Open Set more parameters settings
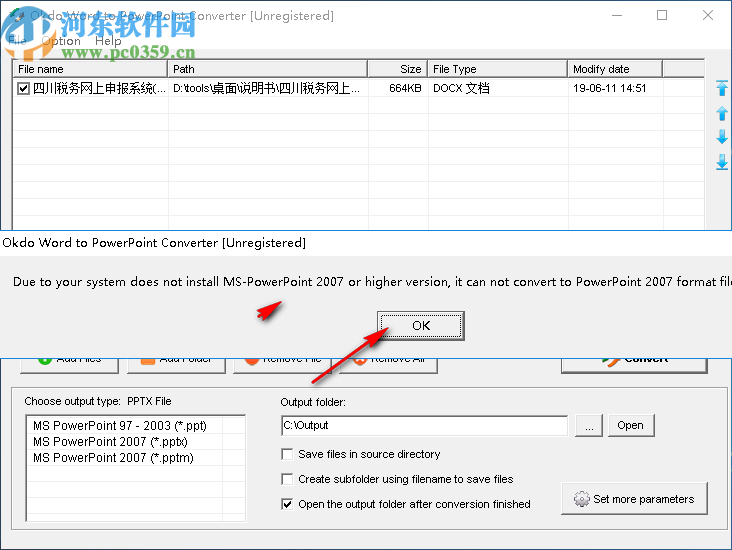Viewport: 732px width, 550px height. click(x=634, y=499)
